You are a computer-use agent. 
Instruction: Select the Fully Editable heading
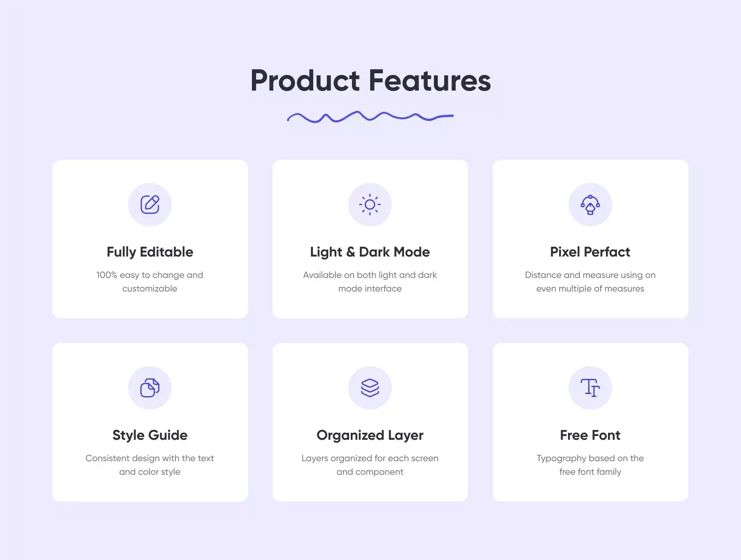click(150, 252)
